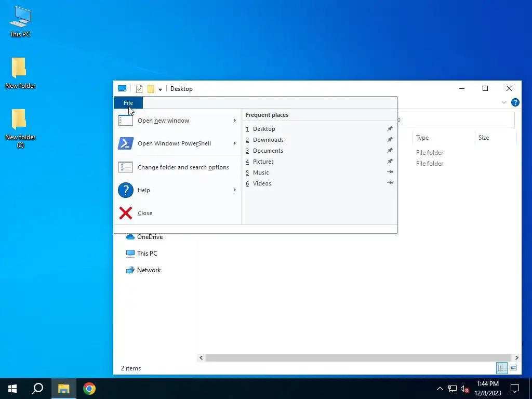Screen dimensions: 532x399
Task: Click the red X Close icon
Action: pos(126,213)
